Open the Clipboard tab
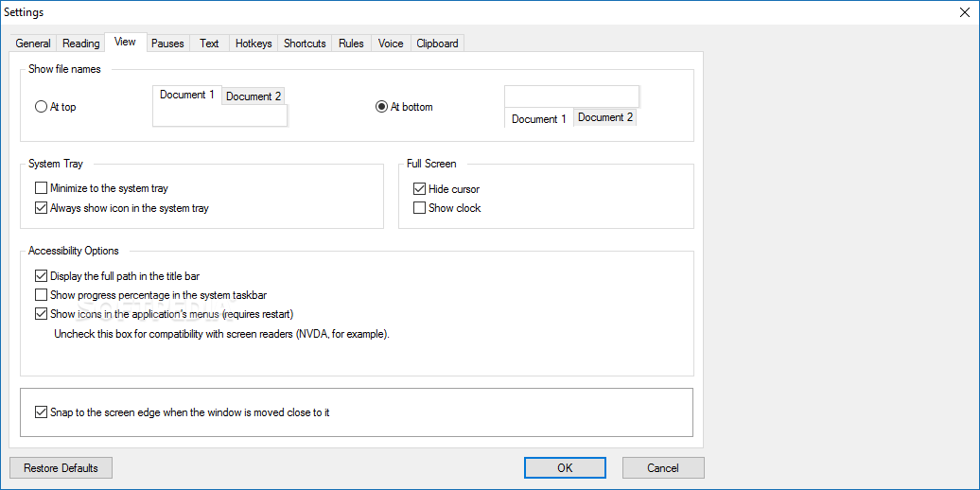 [x=437, y=44]
